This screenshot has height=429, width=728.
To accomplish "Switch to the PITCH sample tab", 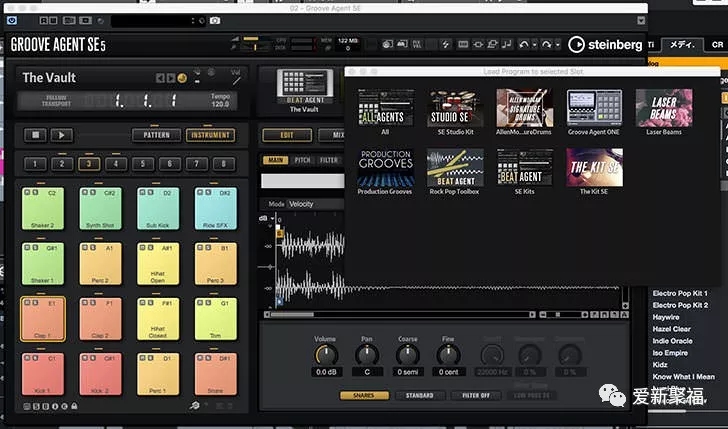I will tap(302, 160).
